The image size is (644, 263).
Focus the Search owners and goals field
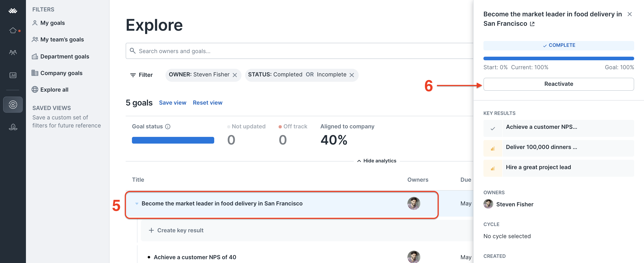pos(299,51)
